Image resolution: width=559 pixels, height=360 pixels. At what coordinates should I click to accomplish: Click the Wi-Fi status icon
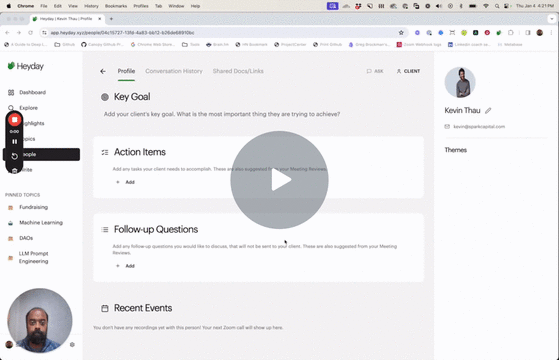[x=486, y=6]
